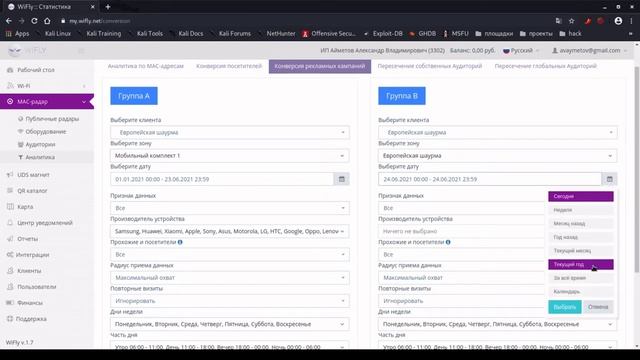
Task: Open Оборудование submenu item
Action: click(46, 131)
